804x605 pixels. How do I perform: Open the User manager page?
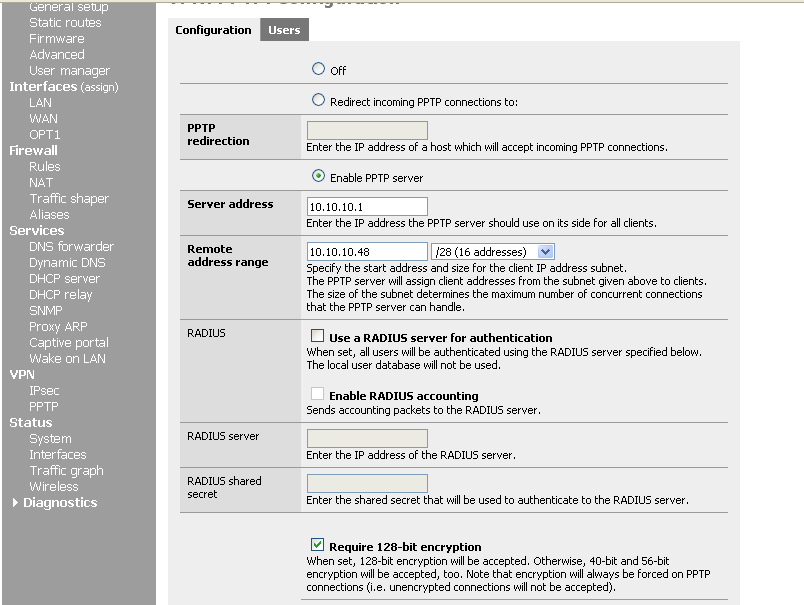point(69,71)
